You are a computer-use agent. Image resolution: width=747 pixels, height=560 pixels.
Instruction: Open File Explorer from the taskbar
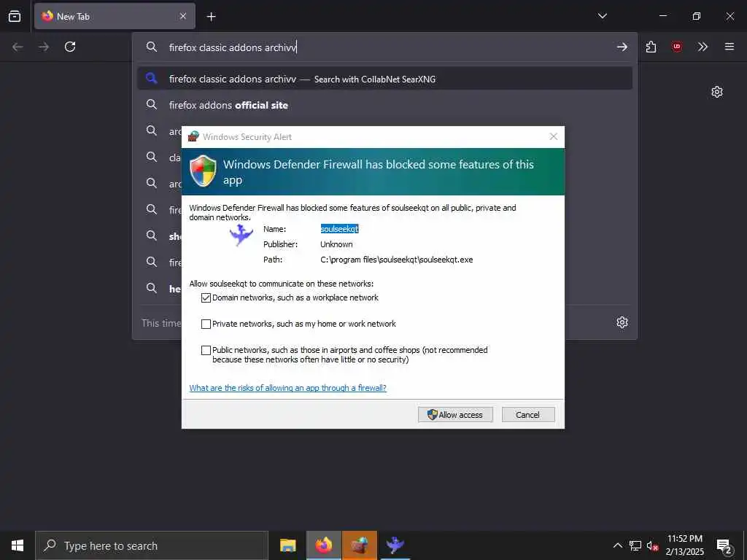click(x=287, y=545)
